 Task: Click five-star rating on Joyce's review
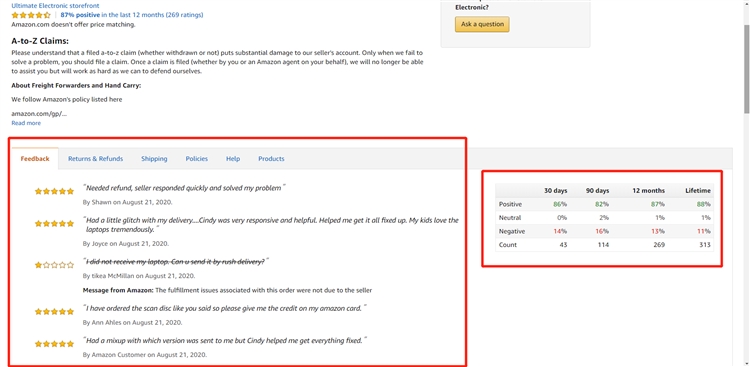[55, 224]
